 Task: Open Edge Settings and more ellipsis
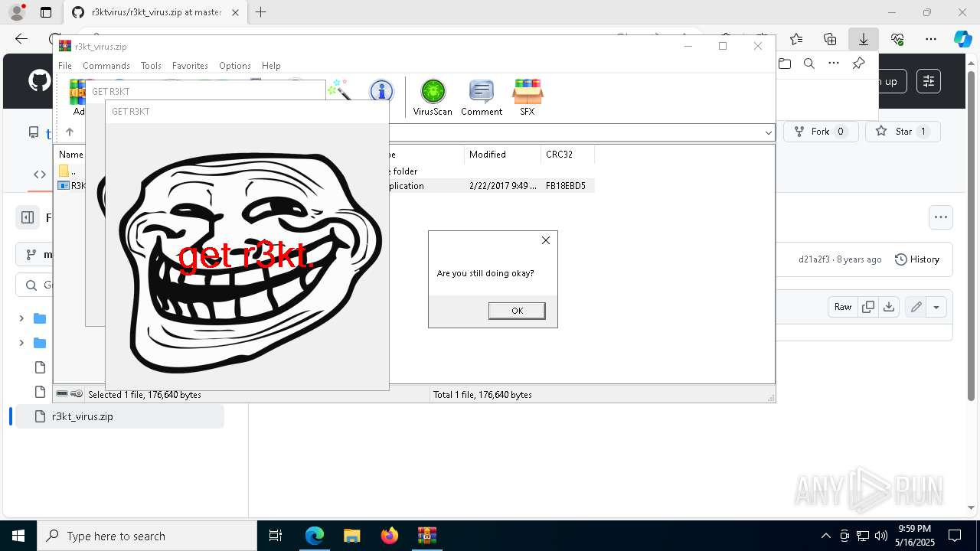pos(931,39)
